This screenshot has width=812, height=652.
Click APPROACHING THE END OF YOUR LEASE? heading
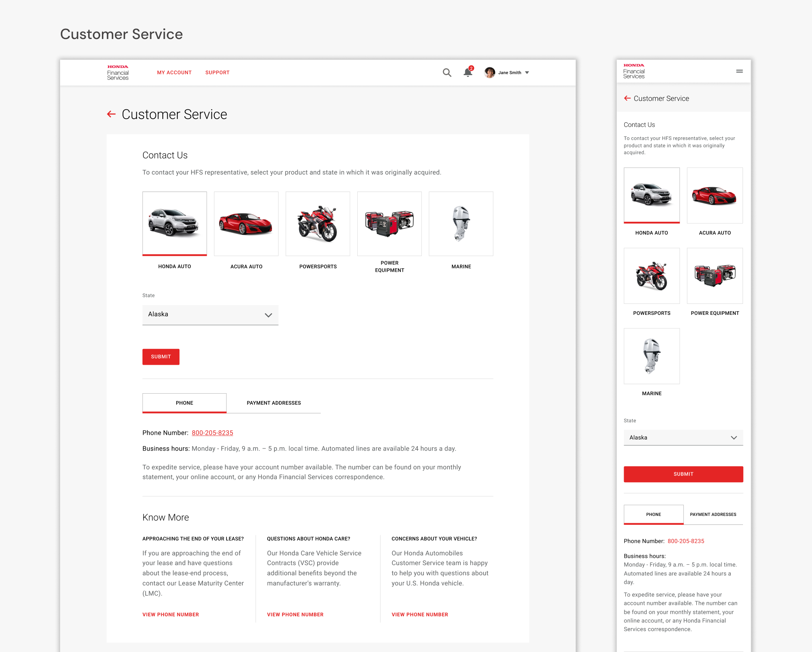(x=193, y=539)
